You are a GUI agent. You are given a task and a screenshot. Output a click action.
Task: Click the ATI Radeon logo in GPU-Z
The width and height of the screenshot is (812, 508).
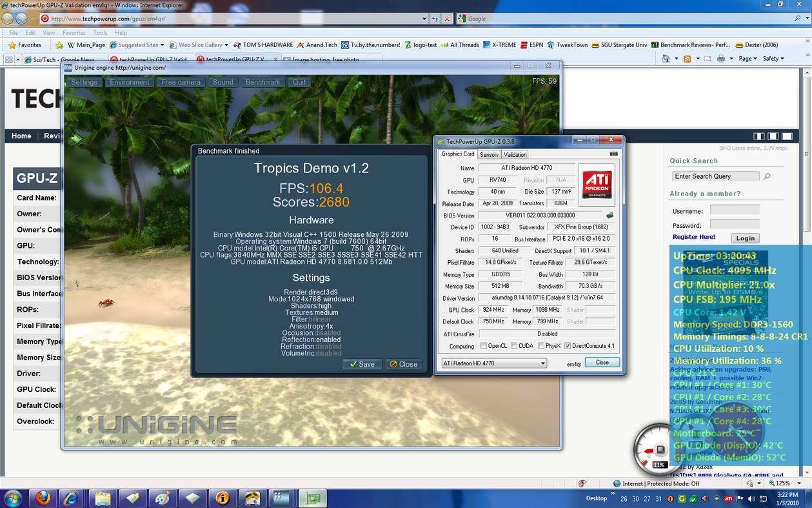coord(597,185)
